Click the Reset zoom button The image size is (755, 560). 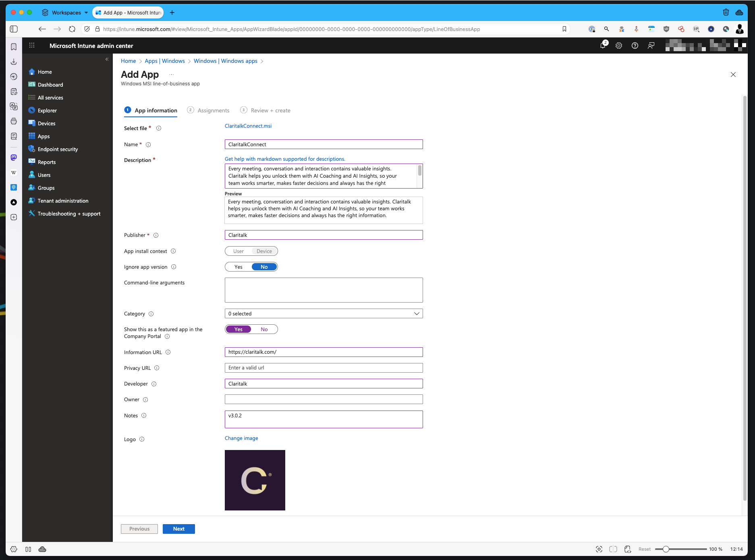[x=644, y=549]
